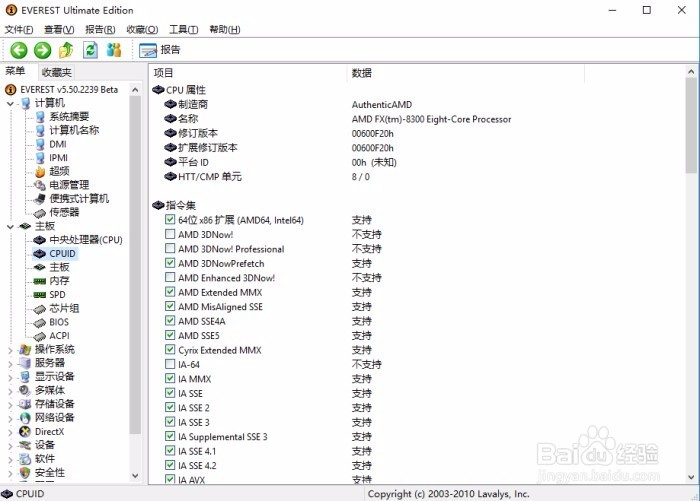
Task: Toggle the AMD 3DNowPrefetch checkbox
Action: tap(170, 263)
